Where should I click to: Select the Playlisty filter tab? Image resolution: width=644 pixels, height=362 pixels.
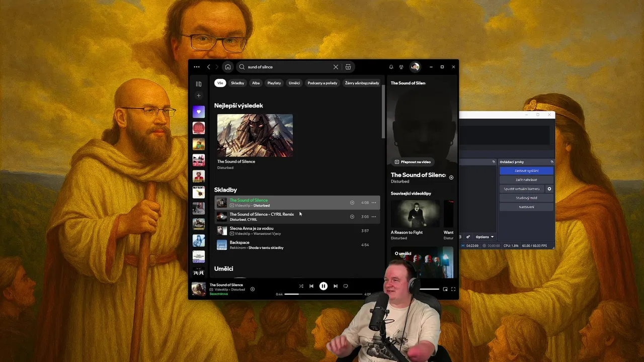[274, 83]
